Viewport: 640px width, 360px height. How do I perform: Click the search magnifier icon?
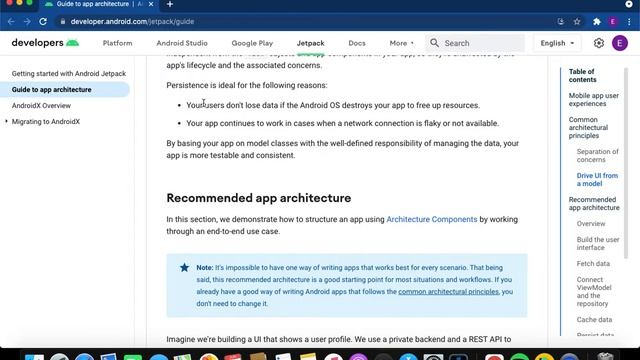pos(434,43)
